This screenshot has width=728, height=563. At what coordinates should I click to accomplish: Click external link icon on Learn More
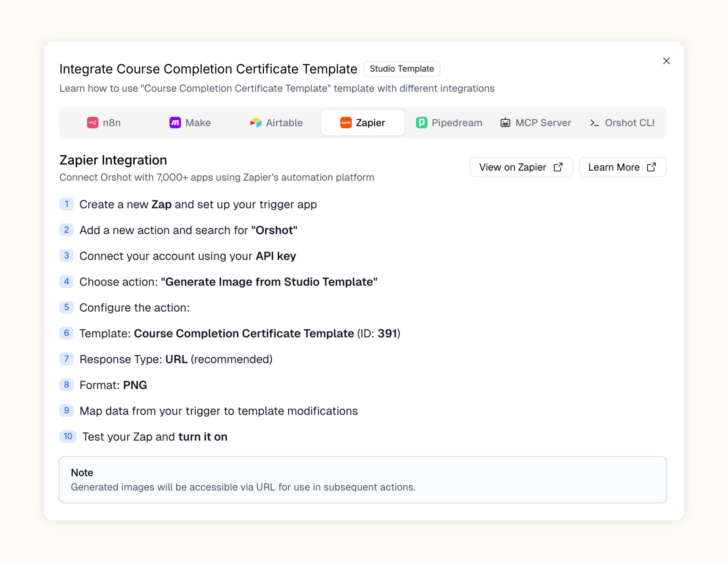[651, 167]
